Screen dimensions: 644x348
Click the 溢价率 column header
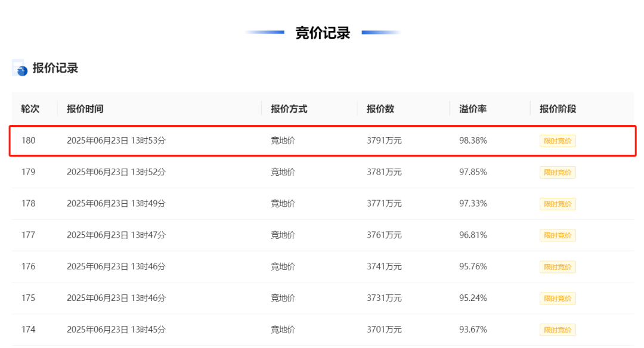click(473, 108)
